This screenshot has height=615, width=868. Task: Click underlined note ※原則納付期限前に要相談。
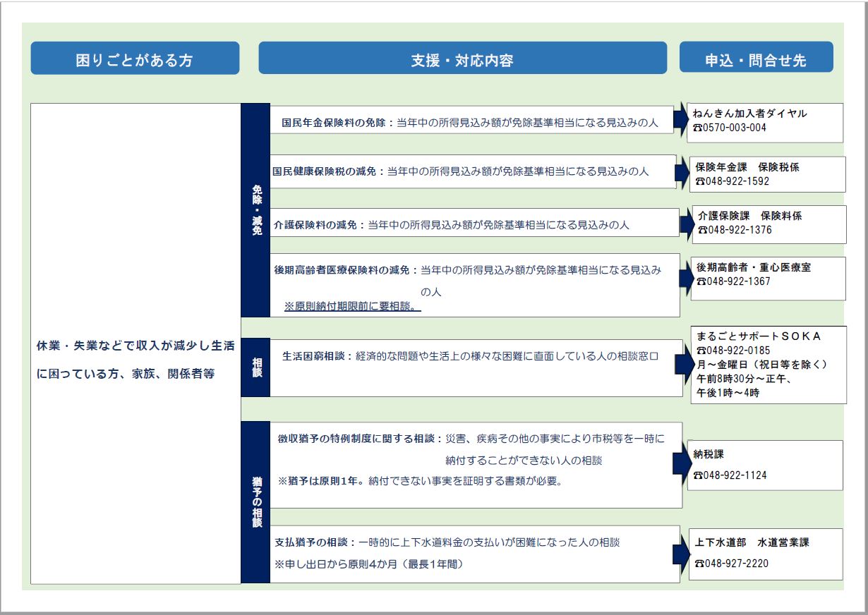coord(352,306)
